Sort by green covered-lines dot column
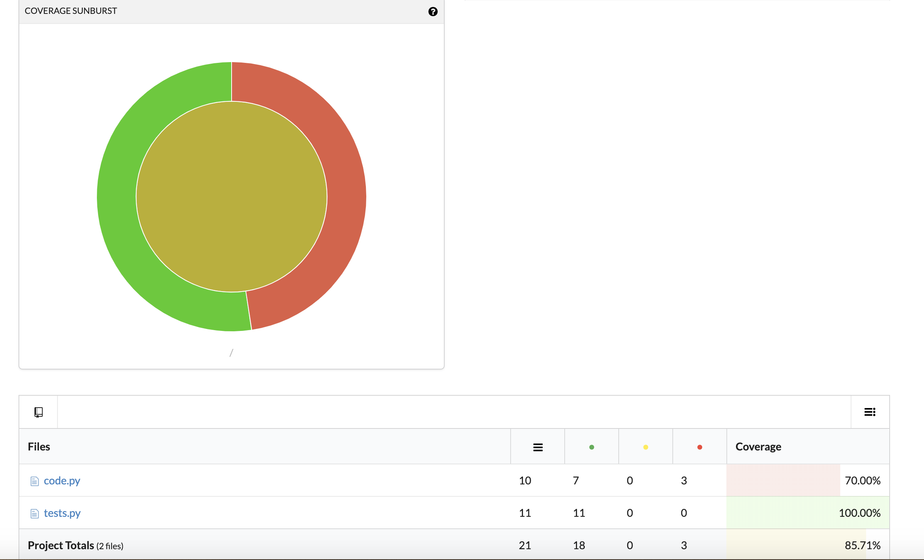Screen dimensions: 924x560 pyautogui.click(x=591, y=447)
